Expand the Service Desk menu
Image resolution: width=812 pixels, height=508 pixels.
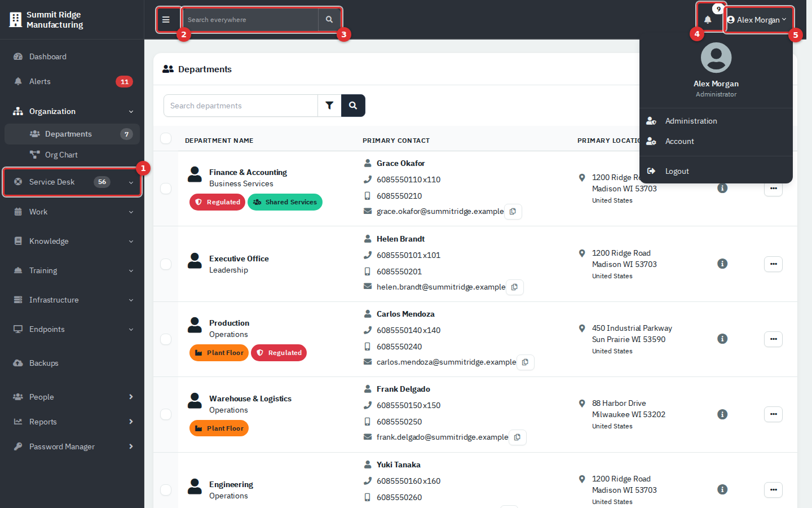(72, 182)
